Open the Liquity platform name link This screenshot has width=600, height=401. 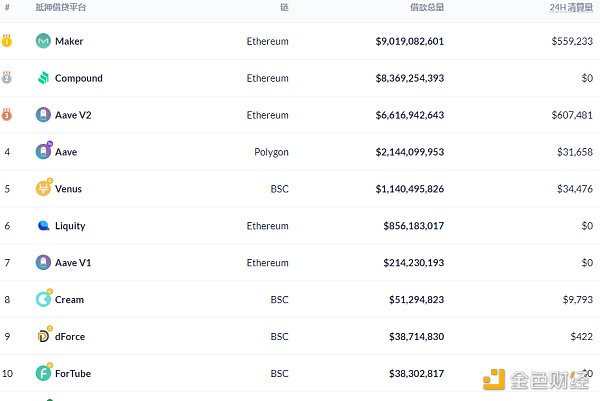(70, 226)
